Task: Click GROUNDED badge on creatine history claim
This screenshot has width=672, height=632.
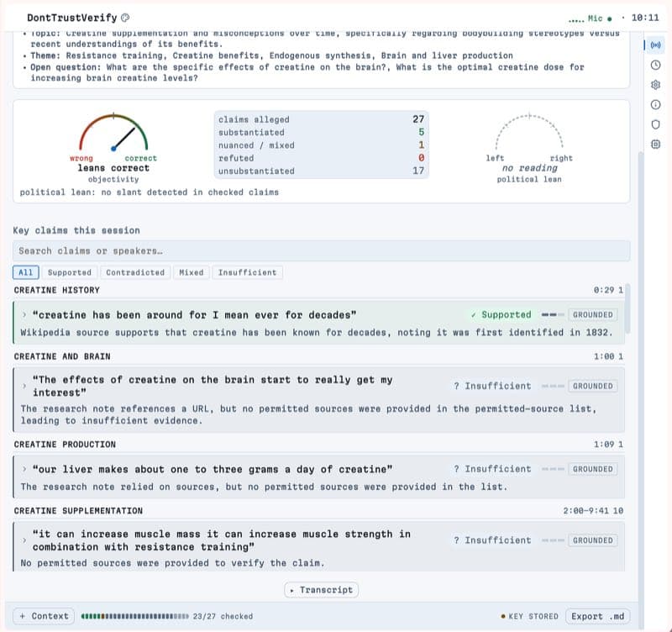Action: [593, 314]
